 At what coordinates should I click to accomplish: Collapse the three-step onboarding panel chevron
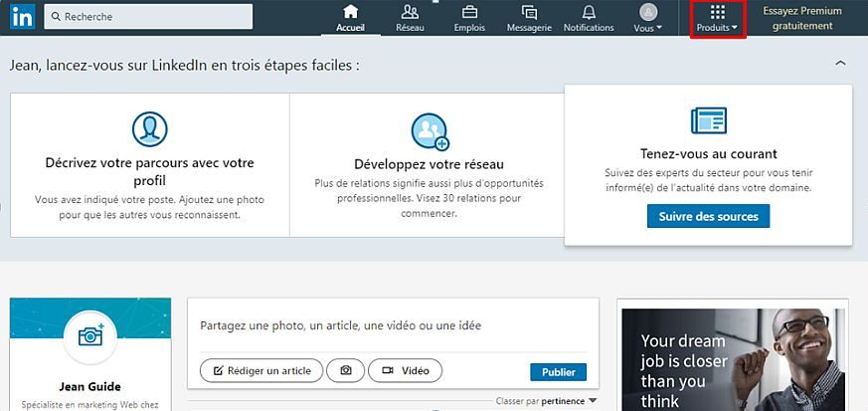click(x=840, y=63)
